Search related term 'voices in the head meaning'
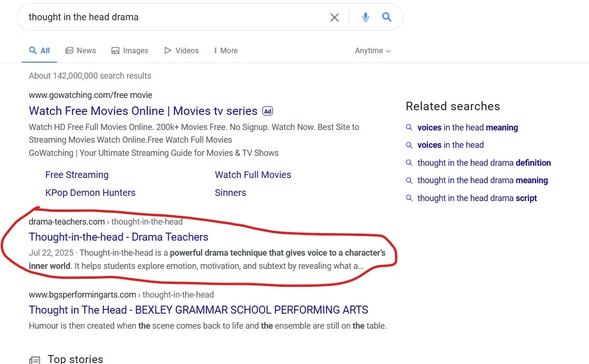Screen dimensions: 589x364 [x=467, y=127]
